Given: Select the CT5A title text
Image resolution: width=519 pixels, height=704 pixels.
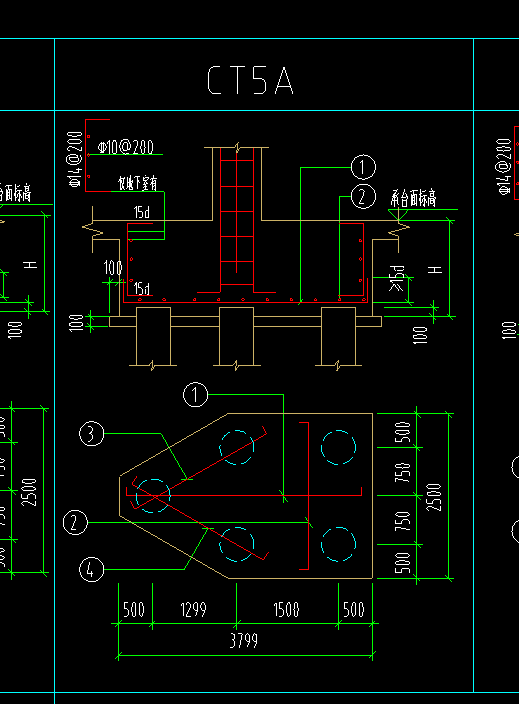Looking at the screenshot, I should (x=250, y=80).
